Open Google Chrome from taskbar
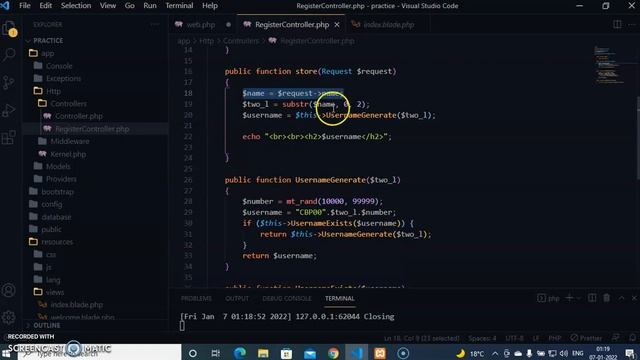 pyautogui.click(x=333, y=353)
